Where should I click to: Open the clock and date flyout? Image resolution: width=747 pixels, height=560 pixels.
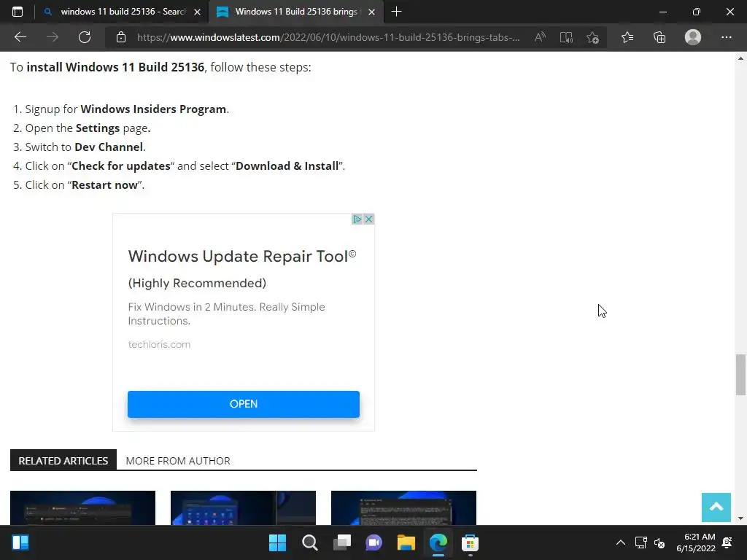[696, 542]
